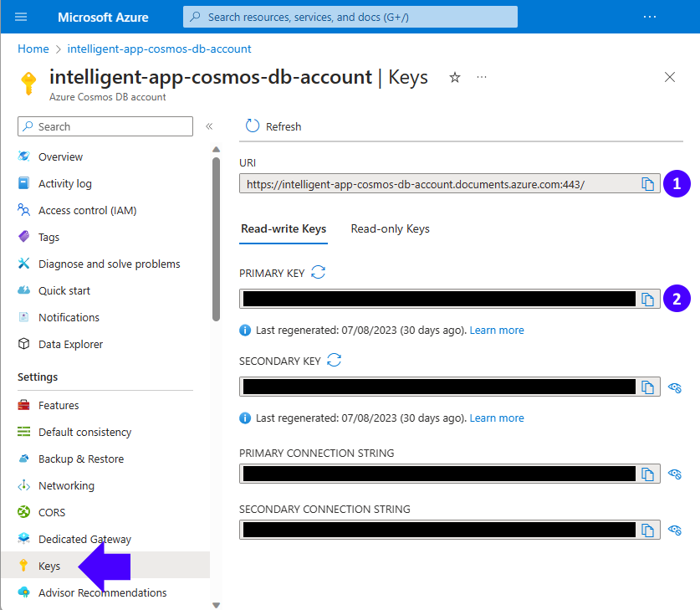This screenshot has height=610, width=700.
Task: Click the SECONDARY KEY info icon
Action: [x=245, y=418]
